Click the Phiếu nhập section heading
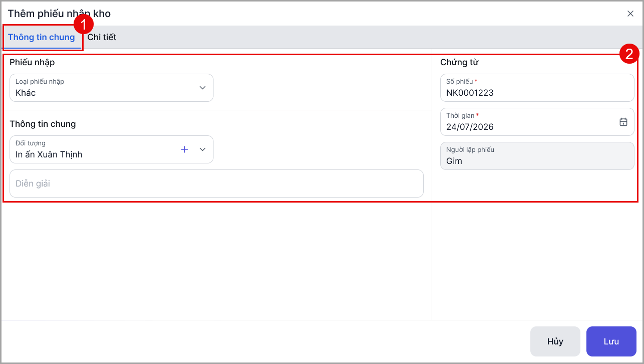 [32, 63]
